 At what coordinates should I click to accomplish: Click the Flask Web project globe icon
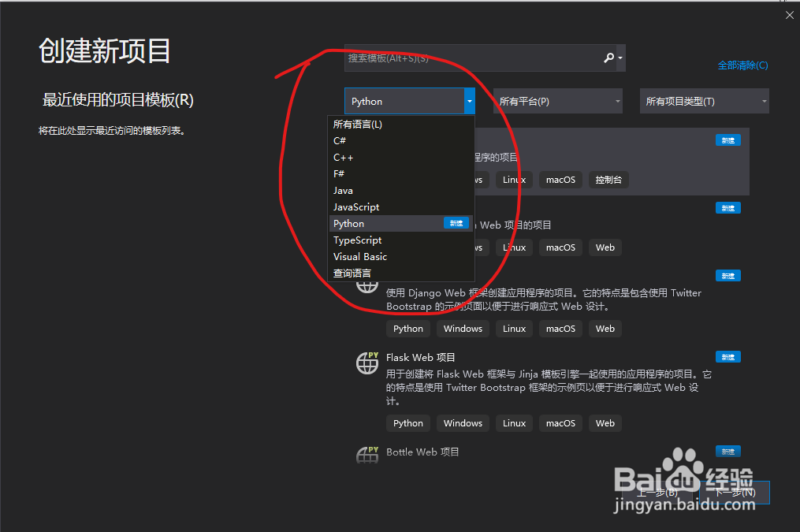(367, 363)
